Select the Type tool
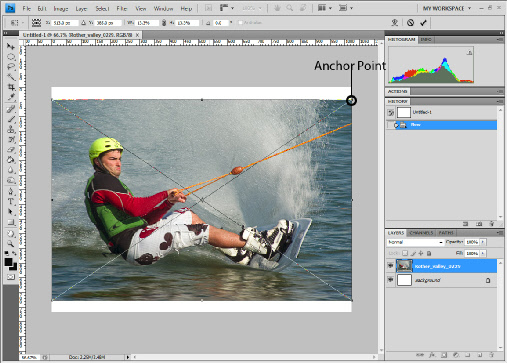 11,202
